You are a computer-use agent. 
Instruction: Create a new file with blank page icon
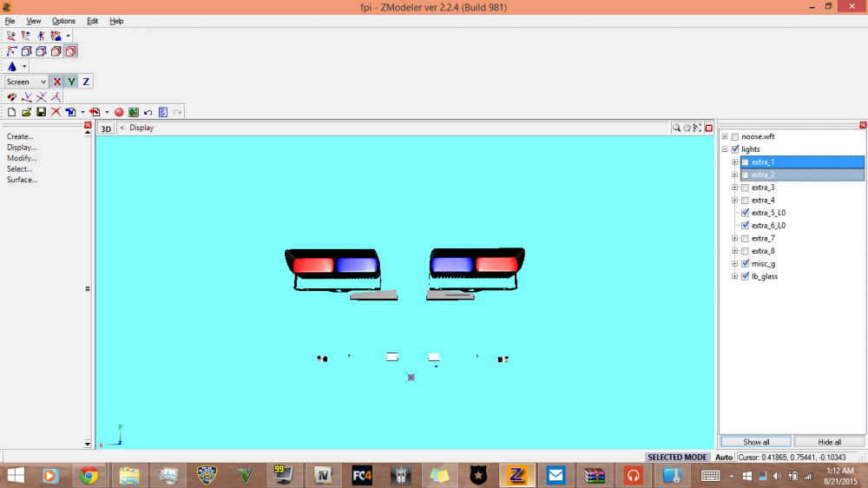pos(11,112)
